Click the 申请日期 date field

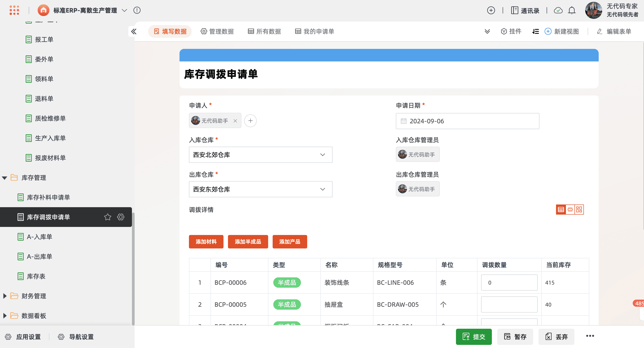click(x=467, y=121)
